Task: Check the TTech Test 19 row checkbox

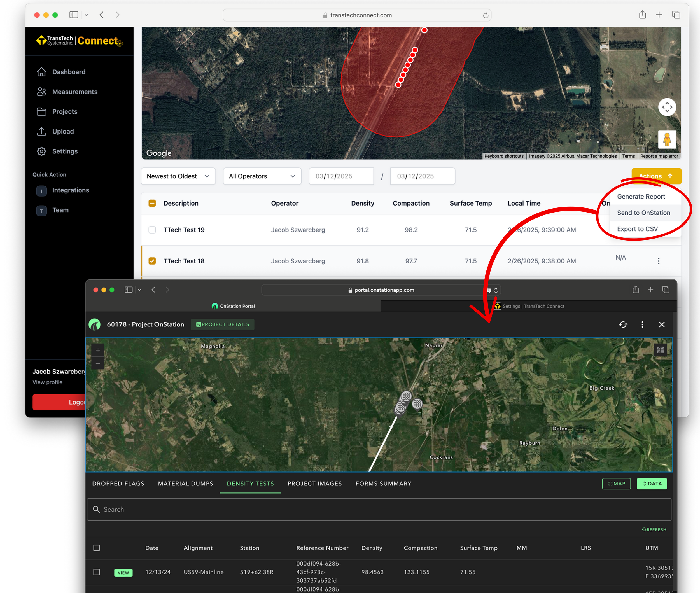Action: [x=152, y=230]
